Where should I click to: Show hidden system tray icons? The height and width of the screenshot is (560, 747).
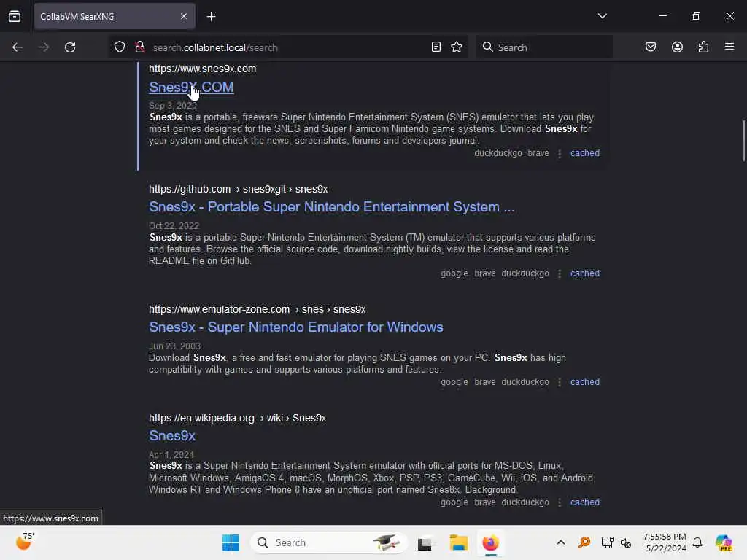[x=561, y=542]
